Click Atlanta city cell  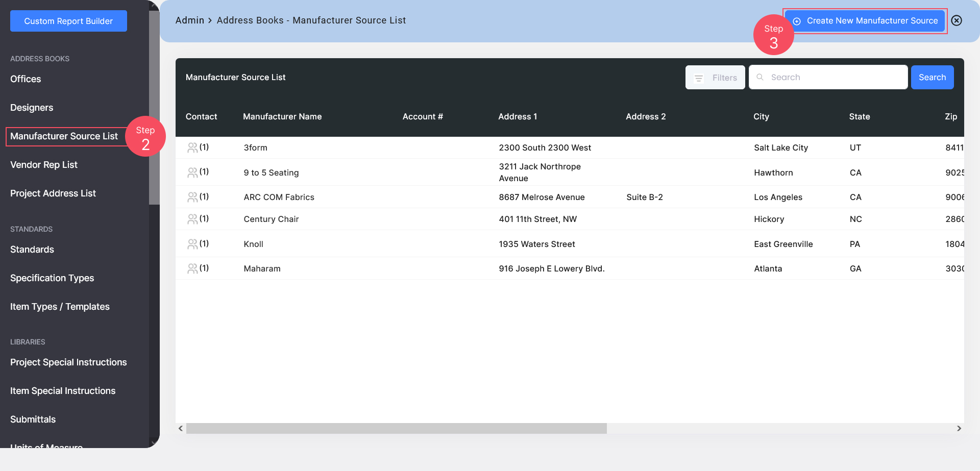768,268
